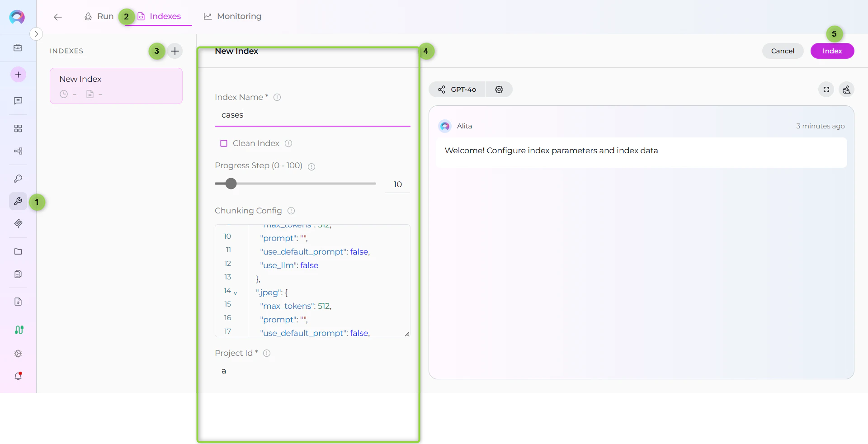Open the toolkits wrench sidebar icon
This screenshot has width=868, height=444.
coord(18,201)
